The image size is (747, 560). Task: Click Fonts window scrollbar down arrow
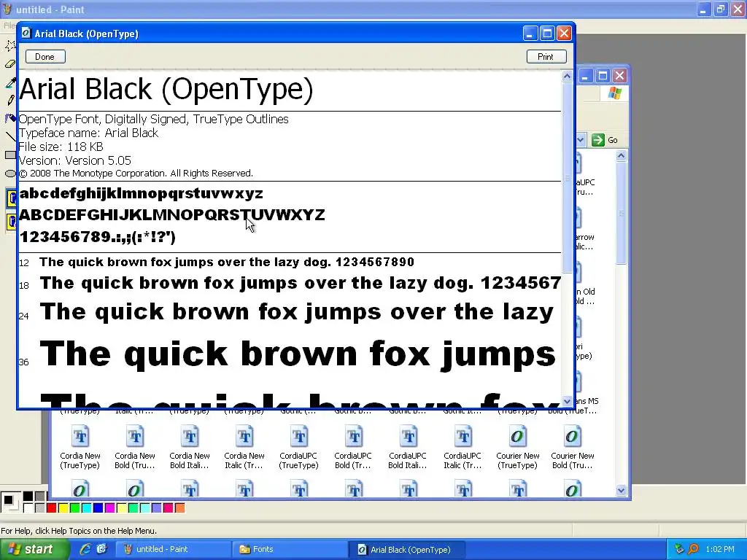click(621, 491)
